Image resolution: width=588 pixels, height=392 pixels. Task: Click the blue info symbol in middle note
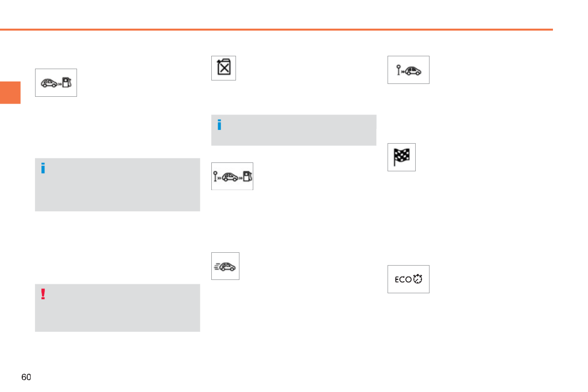[219, 125]
